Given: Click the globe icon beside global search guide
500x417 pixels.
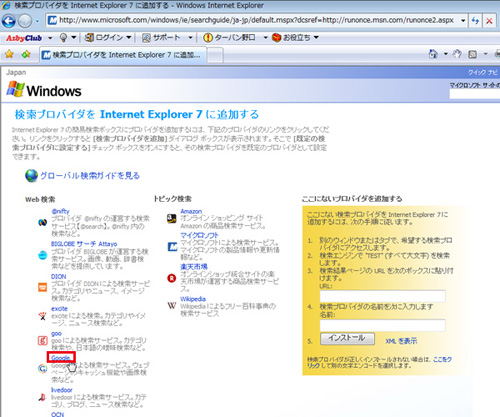Looking at the screenshot, I should pyautogui.click(x=32, y=175).
